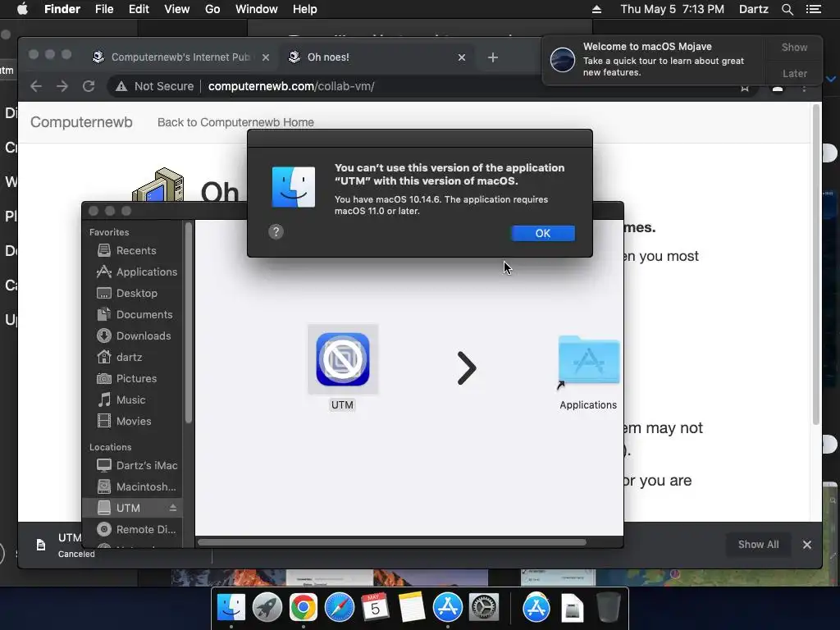Click the computernewb.com address bar URL

tap(291, 86)
